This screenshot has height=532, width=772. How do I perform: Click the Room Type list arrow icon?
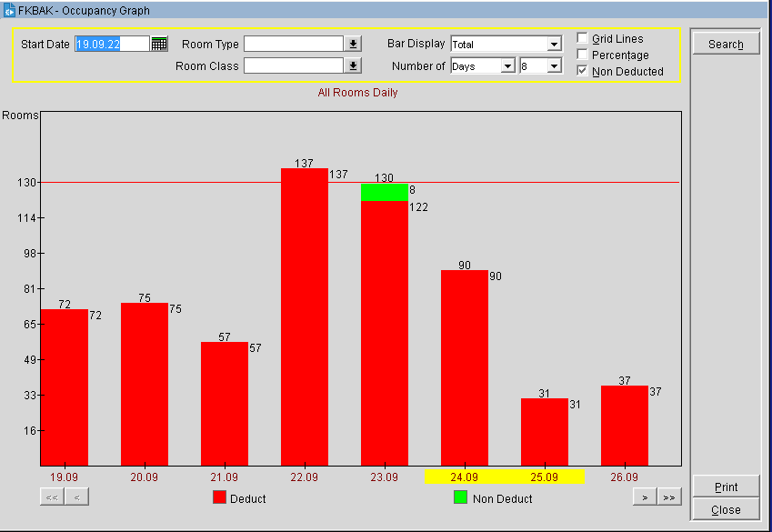[354, 44]
